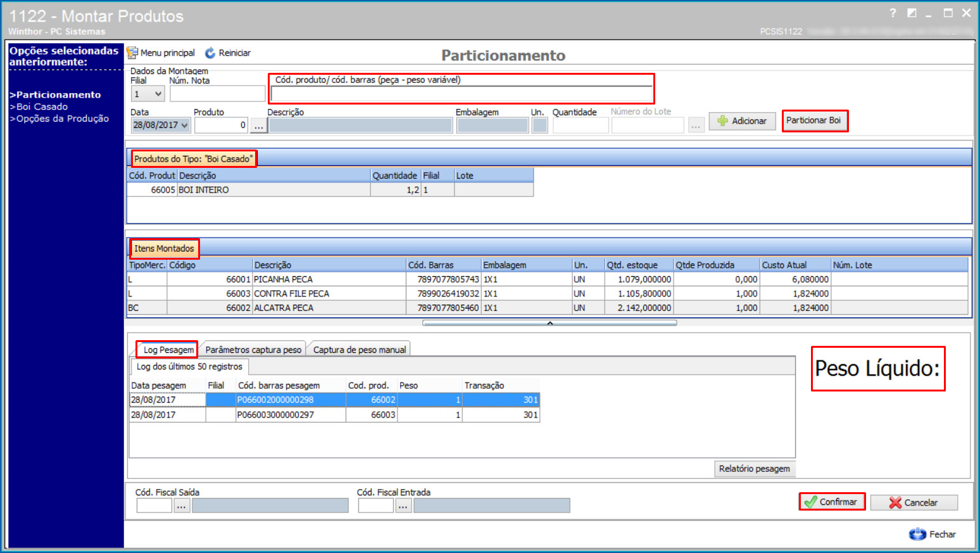Select the Log dos últimos 50 registros tab
The height and width of the screenshot is (553, 980).
pos(189,367)
